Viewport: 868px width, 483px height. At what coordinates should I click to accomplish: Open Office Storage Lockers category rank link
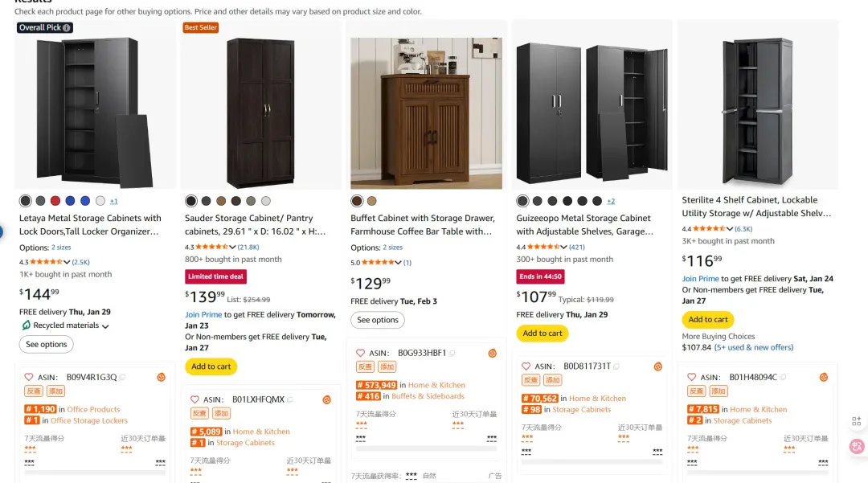(x=89, y=420)
